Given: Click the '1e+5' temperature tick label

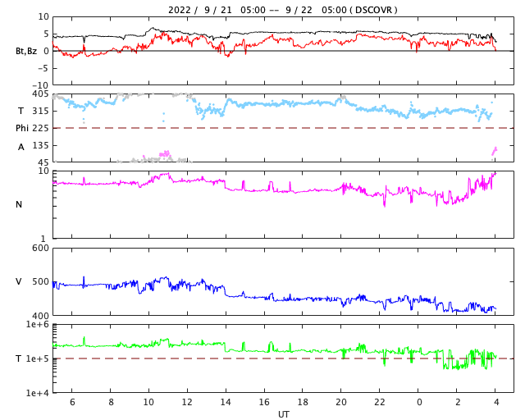Looking at the screenshot, I should pos(38,358).
